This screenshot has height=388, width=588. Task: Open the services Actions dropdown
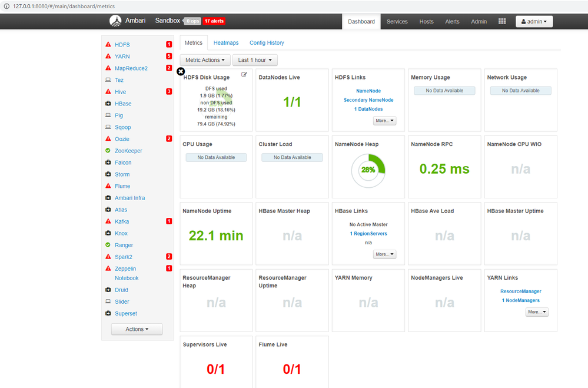tap(137, 329)
